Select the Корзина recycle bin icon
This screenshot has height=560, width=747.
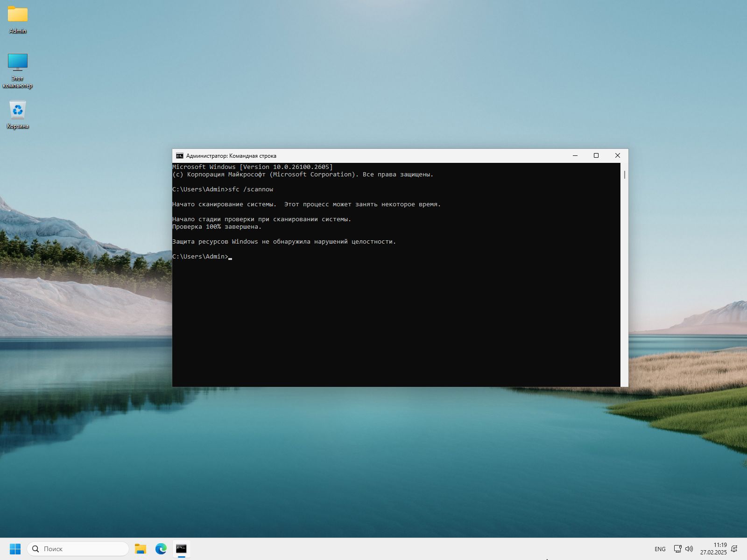point(18,115)
